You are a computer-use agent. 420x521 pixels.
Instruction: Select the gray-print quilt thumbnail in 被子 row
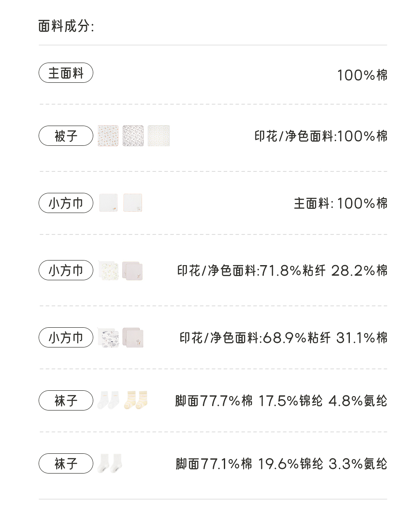click(133, 136)
